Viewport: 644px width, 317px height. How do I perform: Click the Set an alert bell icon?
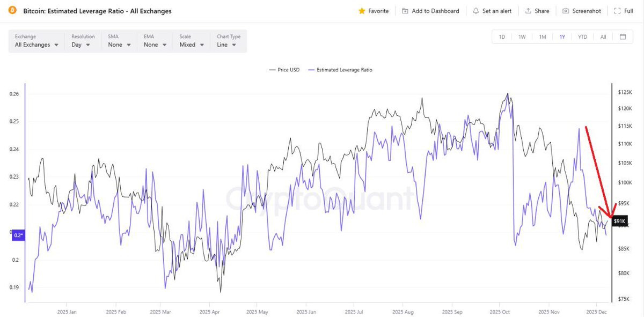(476, 11)
